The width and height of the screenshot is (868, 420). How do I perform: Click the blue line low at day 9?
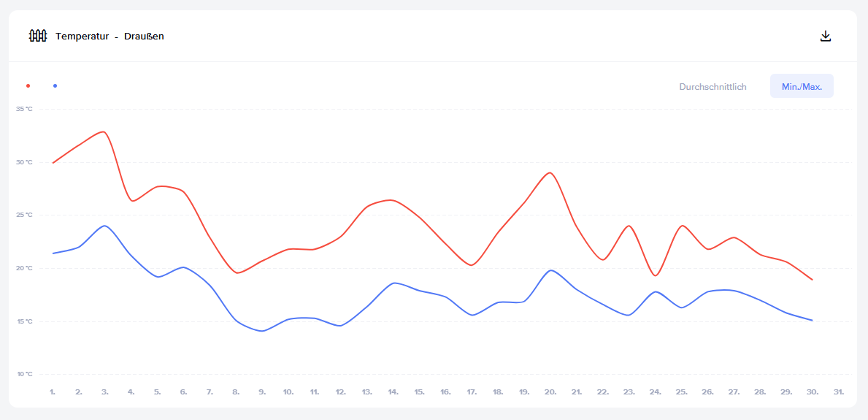[262, 331]
